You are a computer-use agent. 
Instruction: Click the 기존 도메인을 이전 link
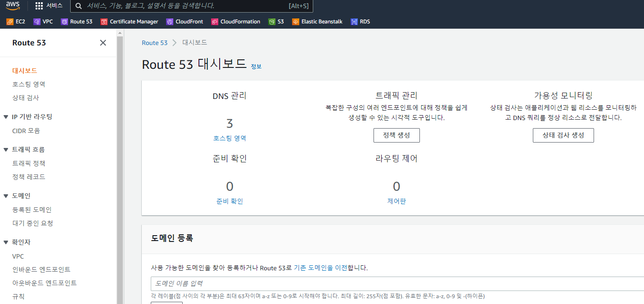[320, 268]
